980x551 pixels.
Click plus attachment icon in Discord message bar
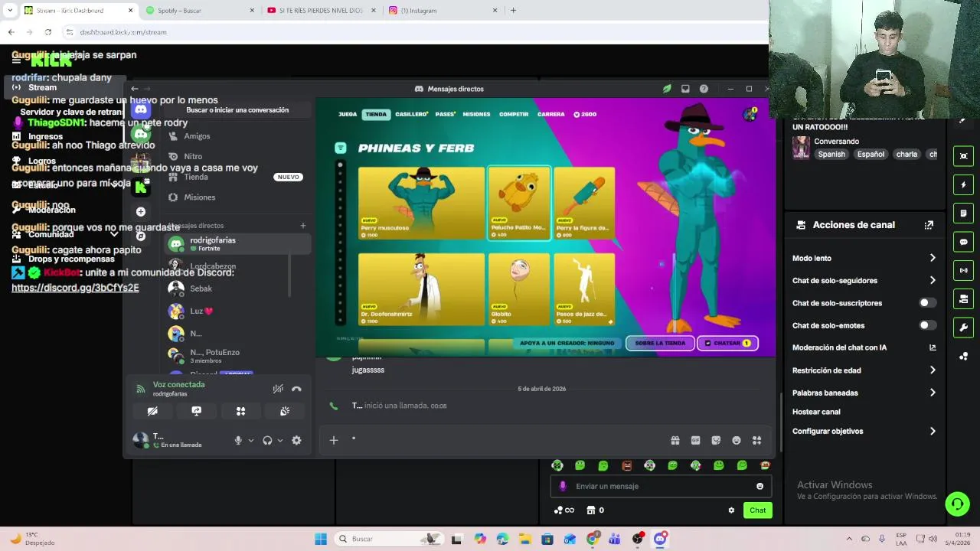pos(334,440)
